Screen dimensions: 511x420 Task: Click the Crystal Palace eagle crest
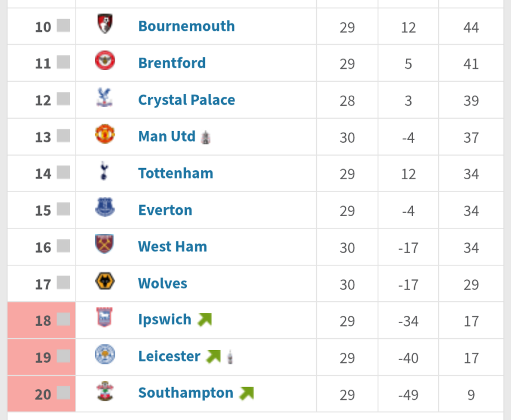click(104, 97)
